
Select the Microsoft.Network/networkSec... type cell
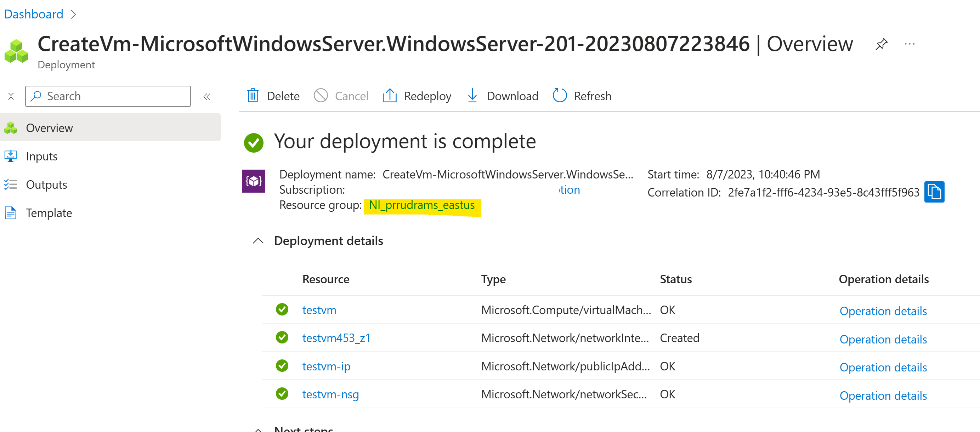(564, 394)
